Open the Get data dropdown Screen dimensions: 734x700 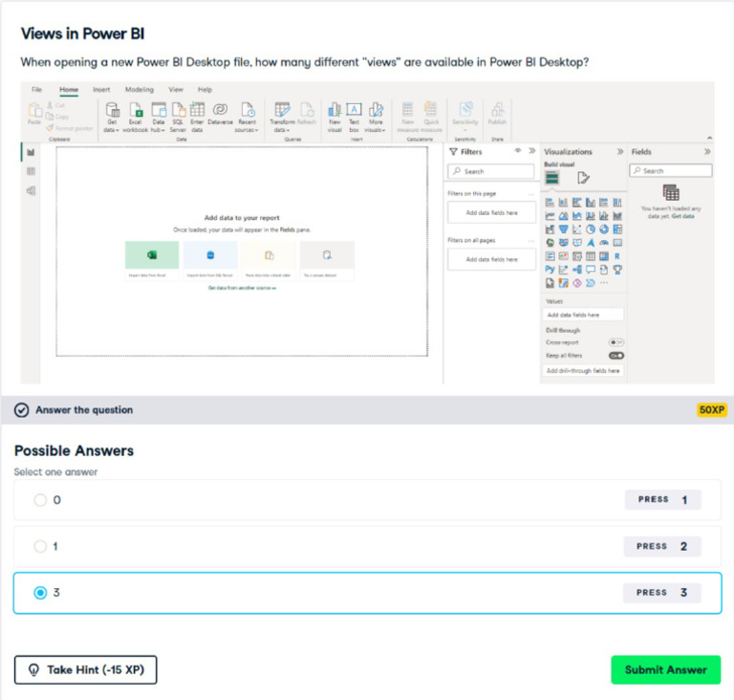(112, 117)
